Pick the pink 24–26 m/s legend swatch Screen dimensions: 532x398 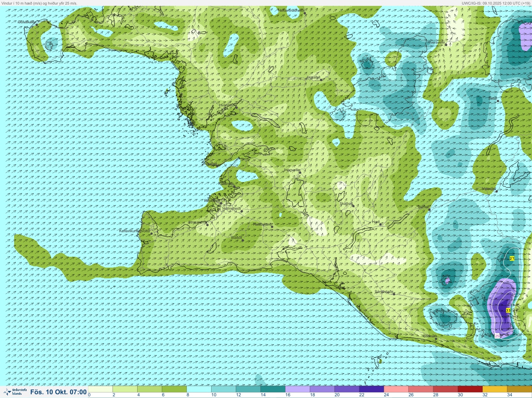pyautogui.click(x=396, y=389)
